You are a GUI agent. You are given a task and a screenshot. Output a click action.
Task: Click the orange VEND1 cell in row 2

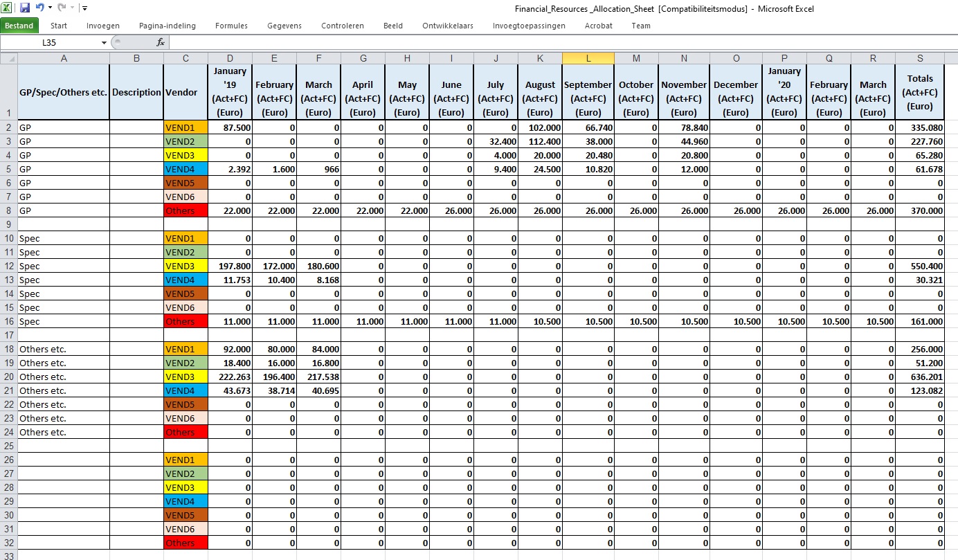click(186, 127)
